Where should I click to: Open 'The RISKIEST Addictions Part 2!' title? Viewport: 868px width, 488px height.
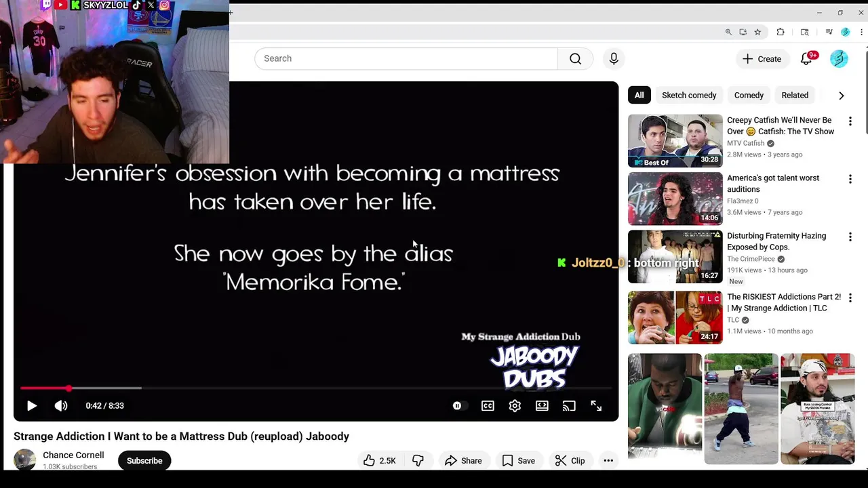783,302
